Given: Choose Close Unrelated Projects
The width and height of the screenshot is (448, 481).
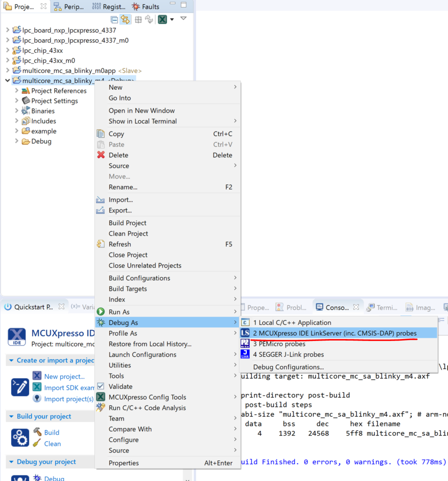Looking at the screenshot, I should tap(167, 265).
